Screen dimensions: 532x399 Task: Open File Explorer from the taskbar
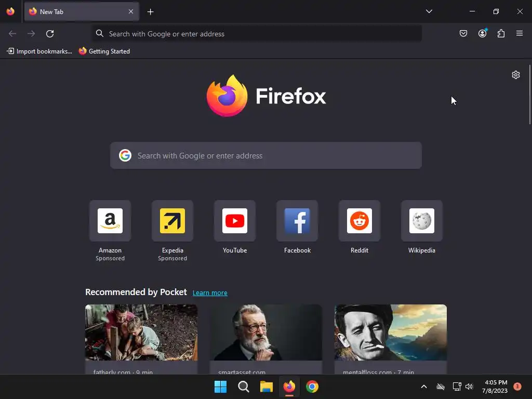coord(267,387)
